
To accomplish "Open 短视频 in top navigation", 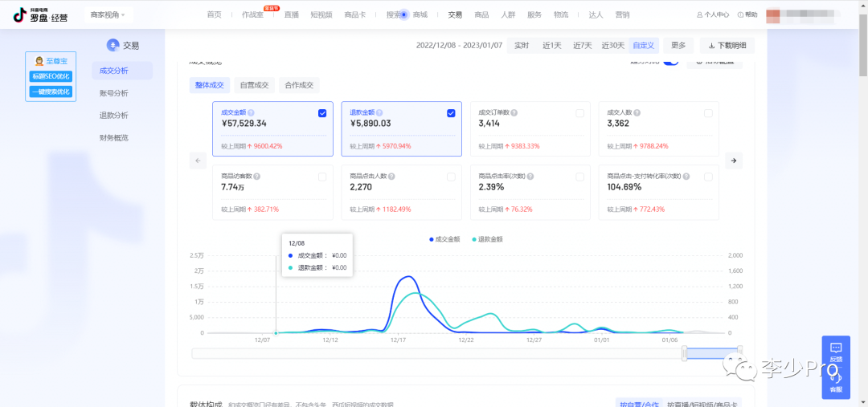I will tap(321, 15).
